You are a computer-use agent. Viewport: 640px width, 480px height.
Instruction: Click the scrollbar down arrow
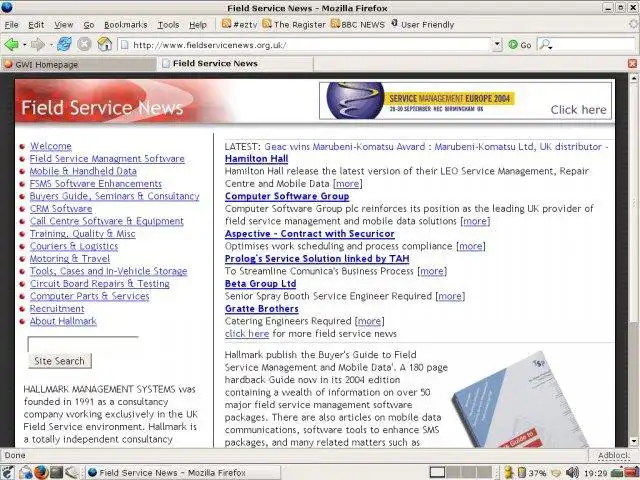(x=634, y=441)
